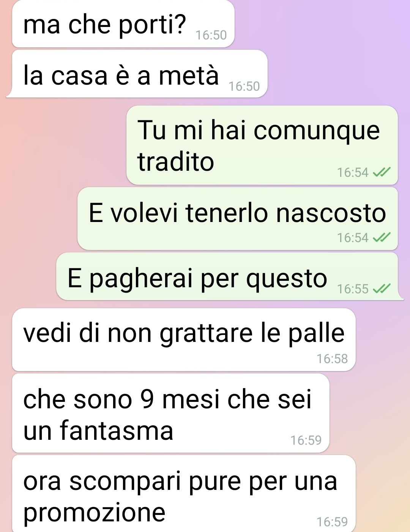Select the 'E volevi tenerlo nascosto' message text
The image size is (410, 532).
pos(237,213)
